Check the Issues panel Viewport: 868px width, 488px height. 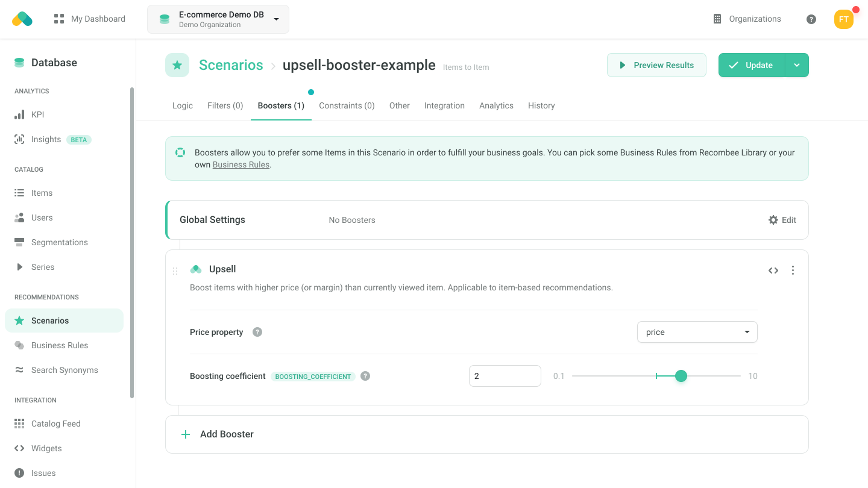click(x=42, y=473)
